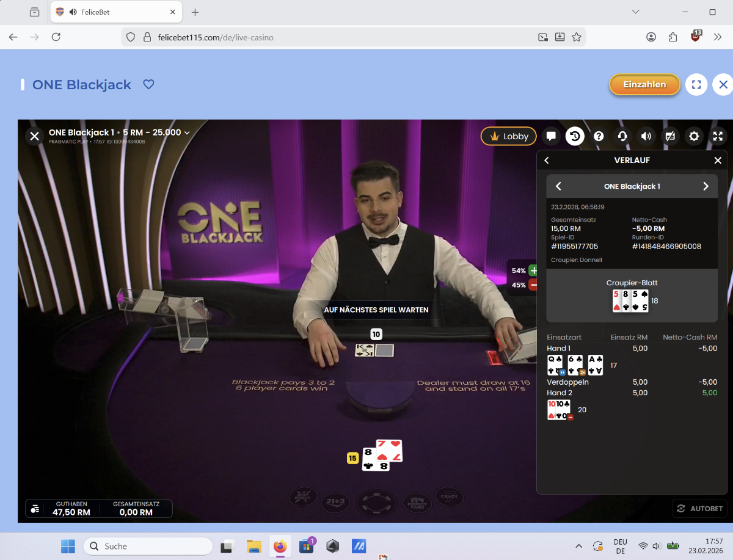Click the game history clock icon

point(575,136)
